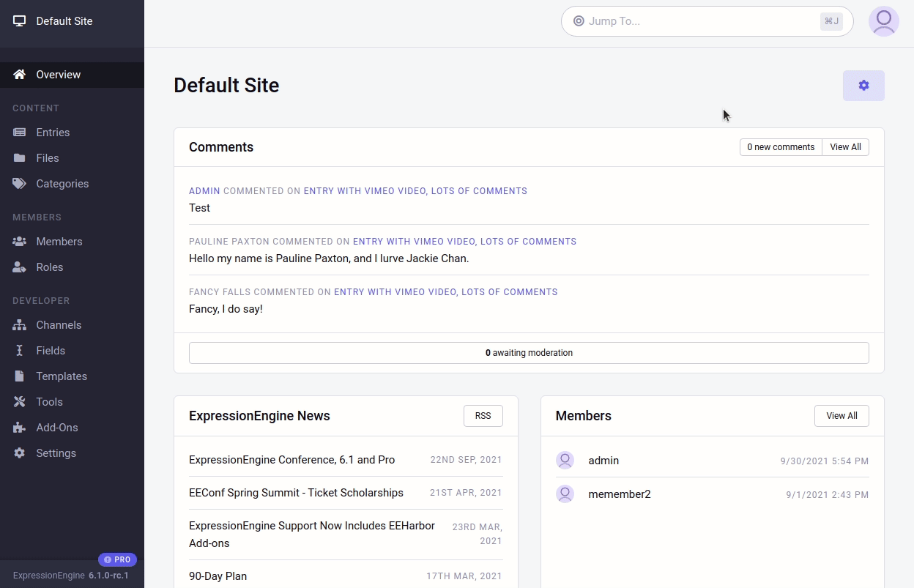Go to Files section
Image resolution: width=914 pixels, height=588 pixels.
[72, 158]
